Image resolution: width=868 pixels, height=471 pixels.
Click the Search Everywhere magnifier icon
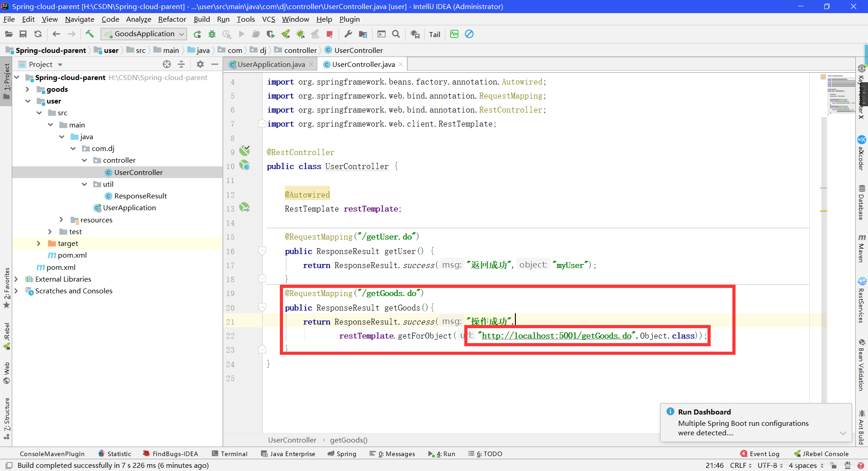[x=396, y=34]
